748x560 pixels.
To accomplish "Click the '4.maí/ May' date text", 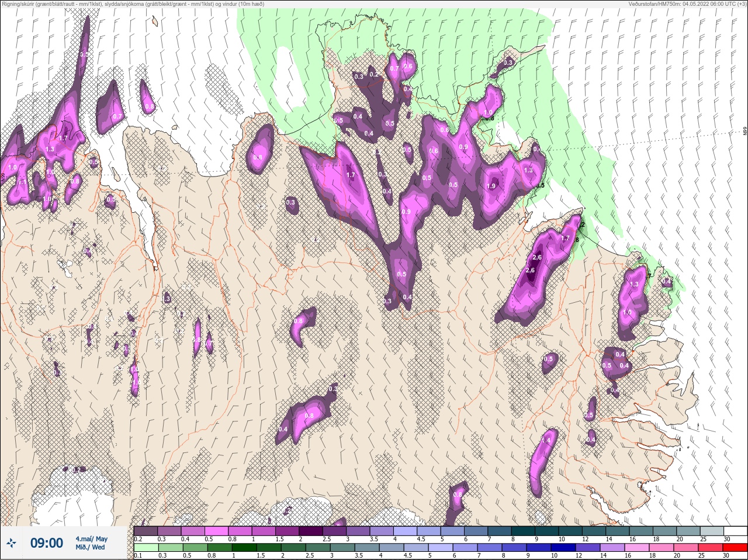I will 92,538.
